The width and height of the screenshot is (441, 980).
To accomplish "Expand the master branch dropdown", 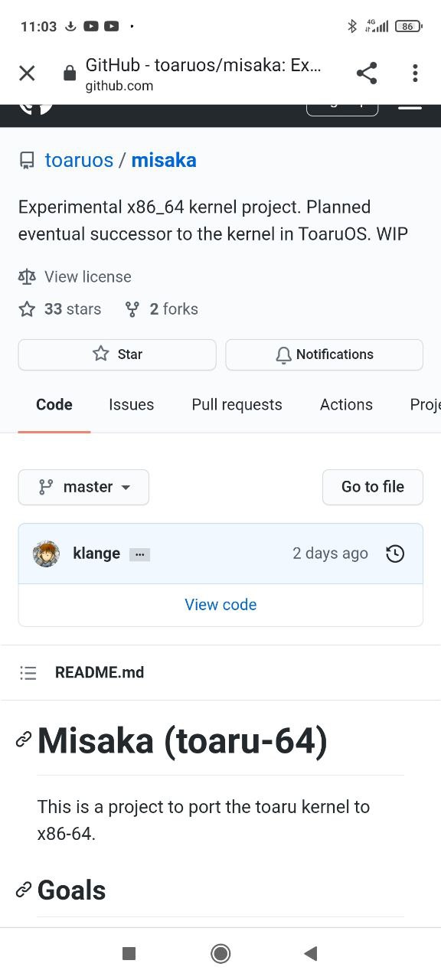I will 83,487.
